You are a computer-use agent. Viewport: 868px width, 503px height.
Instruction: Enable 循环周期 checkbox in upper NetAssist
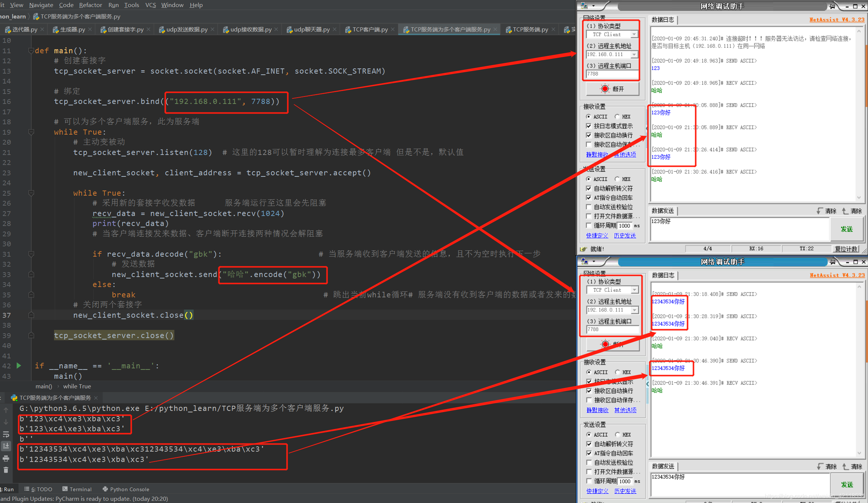[x=589, y=226]
